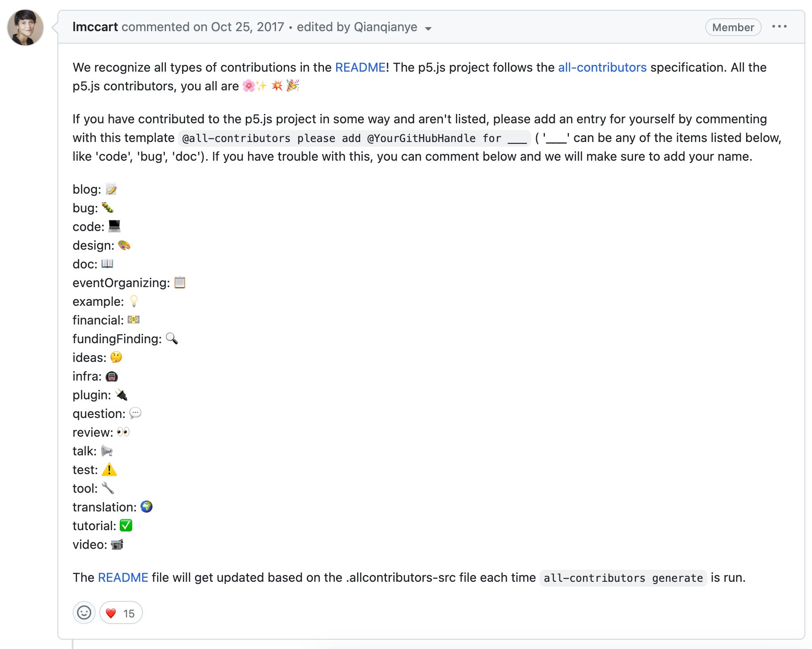
Task: Click the warning sign emoji beside test
Action: click(109, 470)
